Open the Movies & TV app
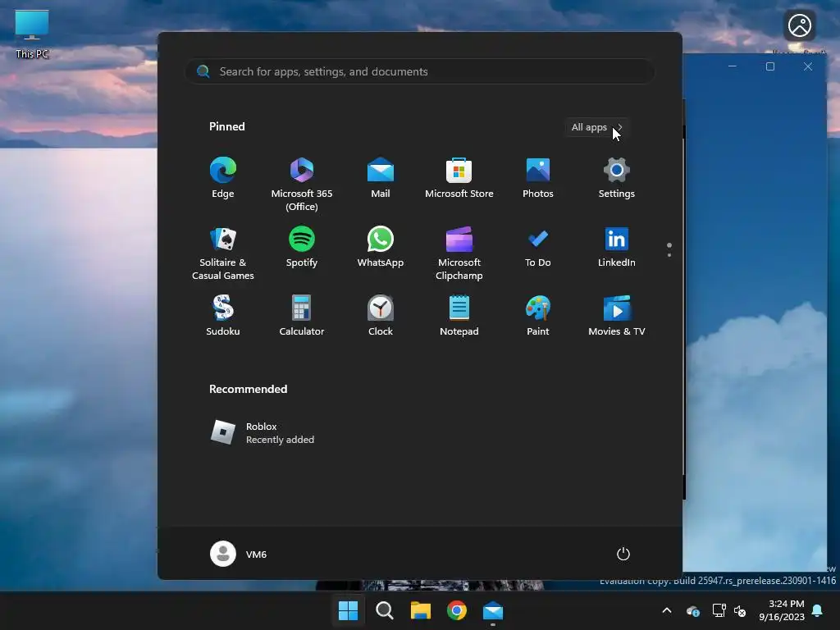840x630 pixels. [x=617, y=316]
